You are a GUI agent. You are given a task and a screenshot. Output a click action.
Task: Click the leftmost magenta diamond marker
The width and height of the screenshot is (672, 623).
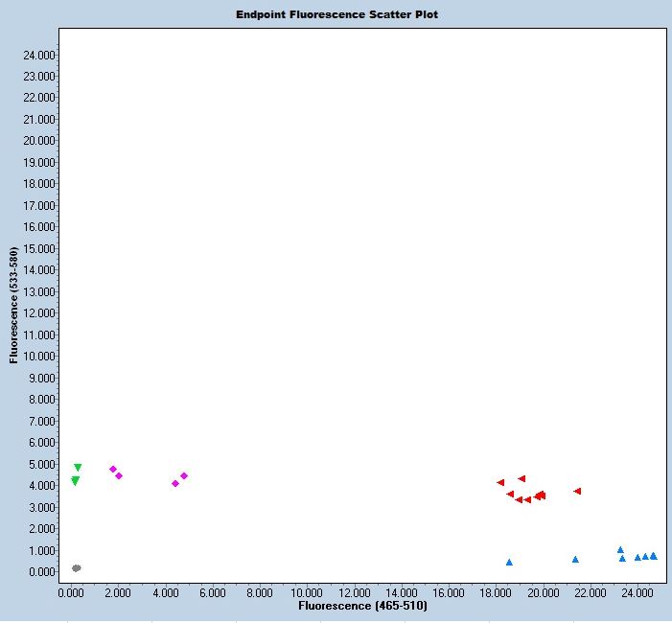pyautogui.click(x=113, y=470)
